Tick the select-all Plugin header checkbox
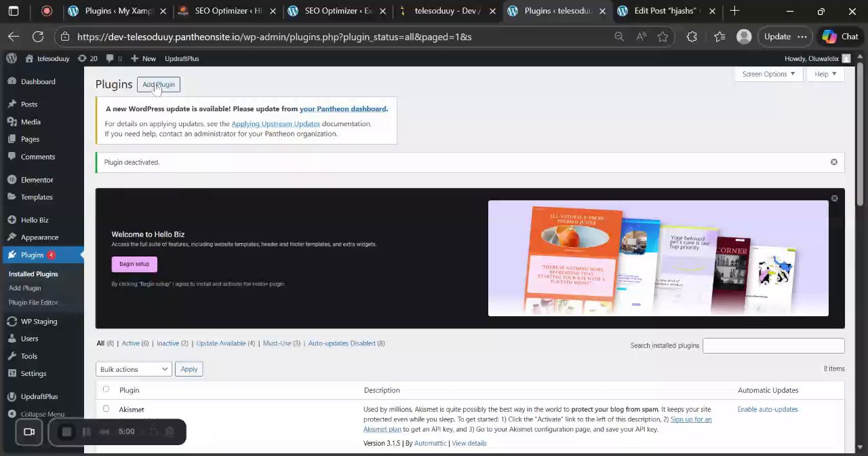 point(106,389)
